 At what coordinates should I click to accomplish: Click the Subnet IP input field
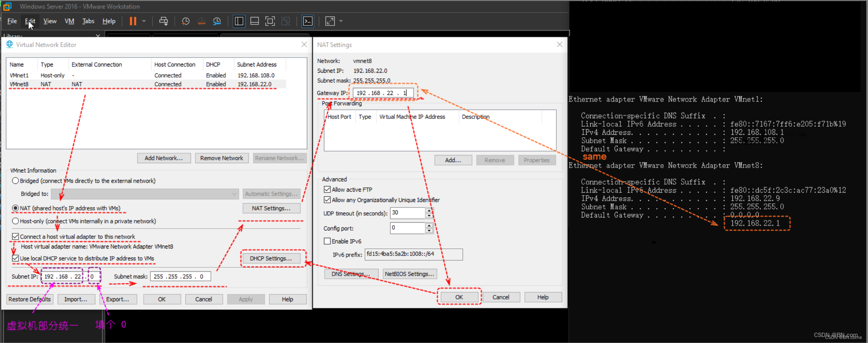[x=71, y=277]
